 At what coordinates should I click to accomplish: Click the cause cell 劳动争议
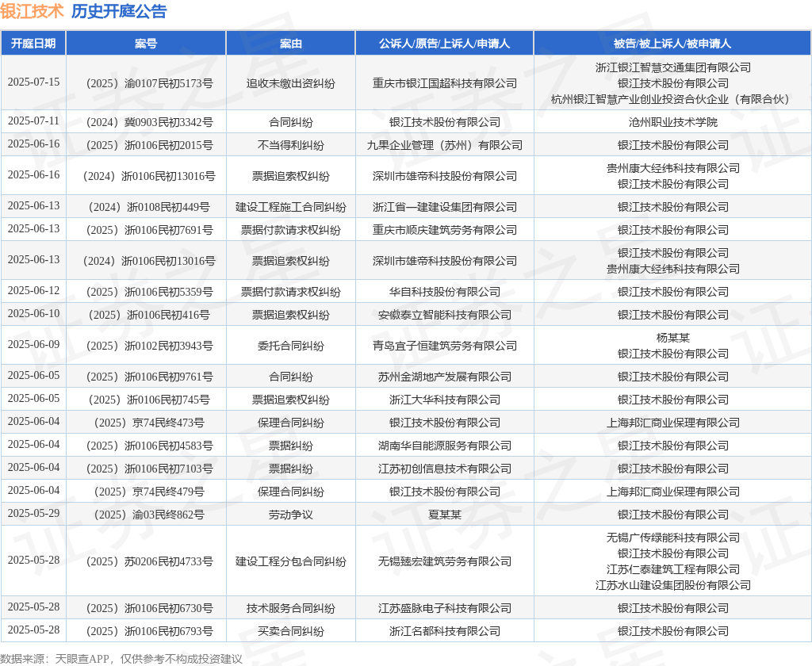290,515
